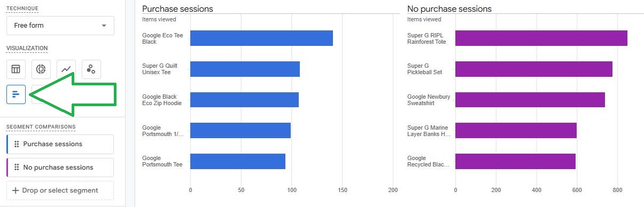Click the Google Portsmouth Tee bar
The image size is (644, 207).
(238, 162)
